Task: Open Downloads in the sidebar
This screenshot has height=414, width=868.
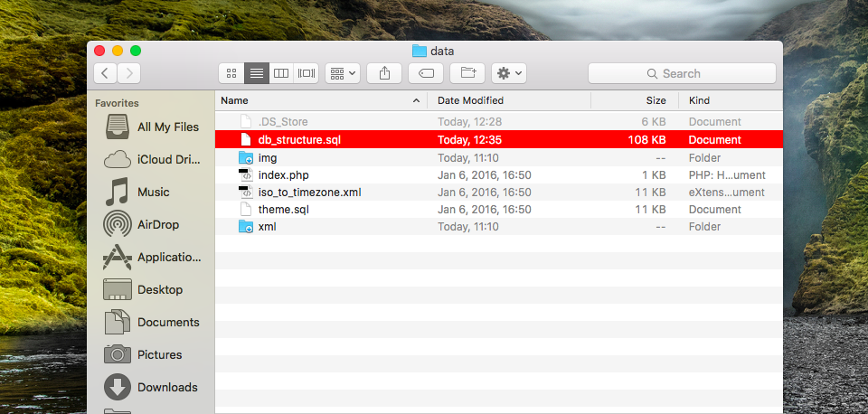Action: tap(152, 388)
